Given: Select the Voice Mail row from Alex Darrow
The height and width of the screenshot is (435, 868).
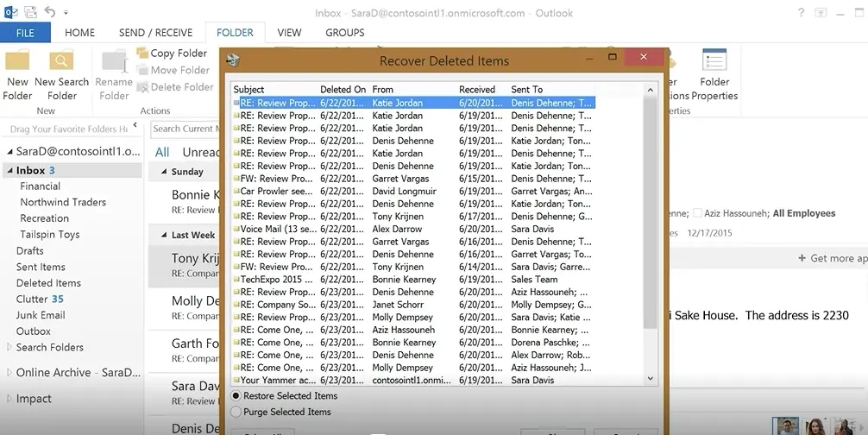Looking at the screenshot, I should [x=413, y=229].
